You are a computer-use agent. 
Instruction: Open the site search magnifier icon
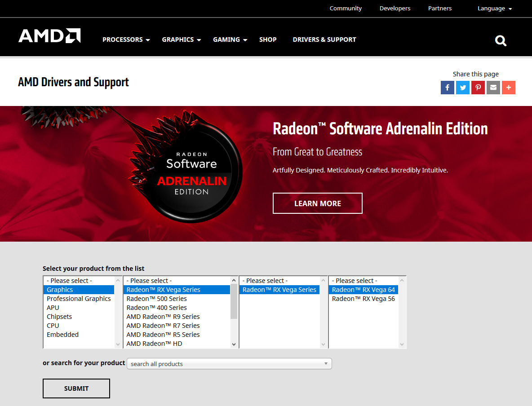tap(501, 41)
